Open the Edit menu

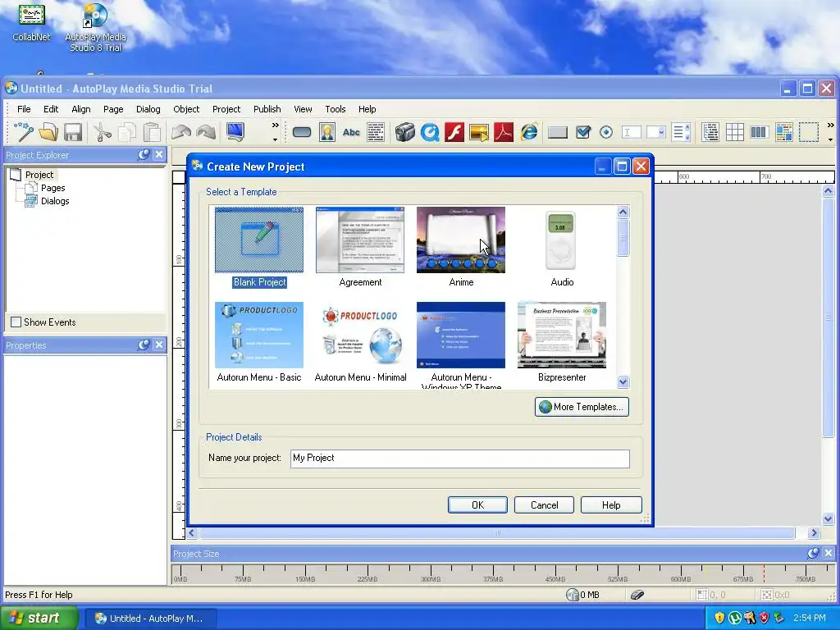pos(51,109)
